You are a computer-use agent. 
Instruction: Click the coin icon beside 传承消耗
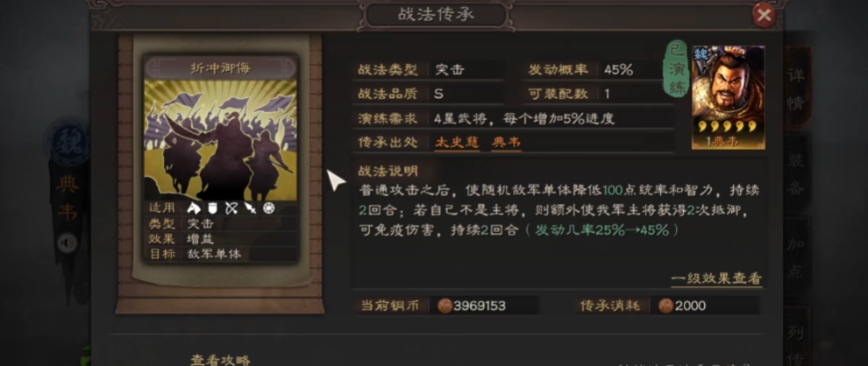click(x=665, y=306)
